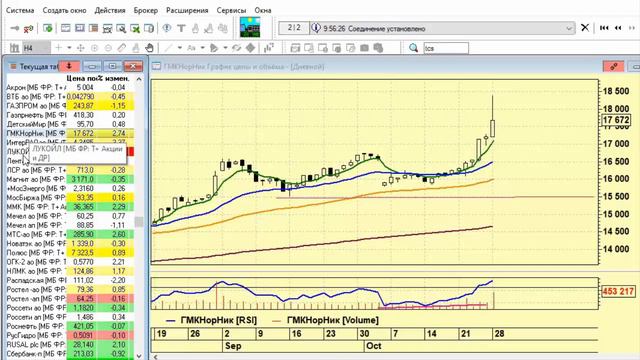Viewport: 640px width, 360px height.
Task: Click the Цена посл. column header
Action: tap(82, 78)
